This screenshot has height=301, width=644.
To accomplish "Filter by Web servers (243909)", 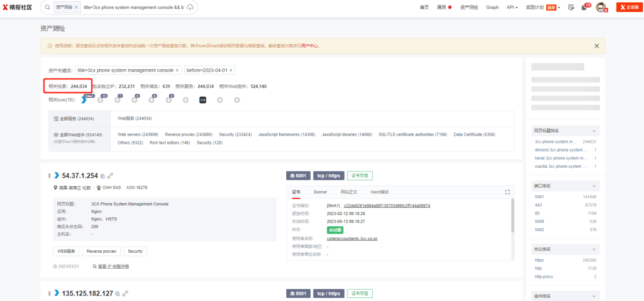I will click(x=138, y=134).
